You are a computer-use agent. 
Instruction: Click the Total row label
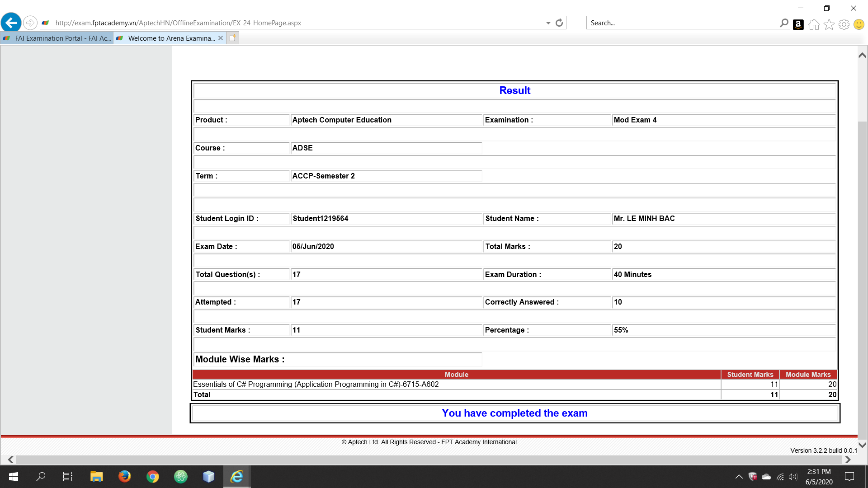(202, 394)
